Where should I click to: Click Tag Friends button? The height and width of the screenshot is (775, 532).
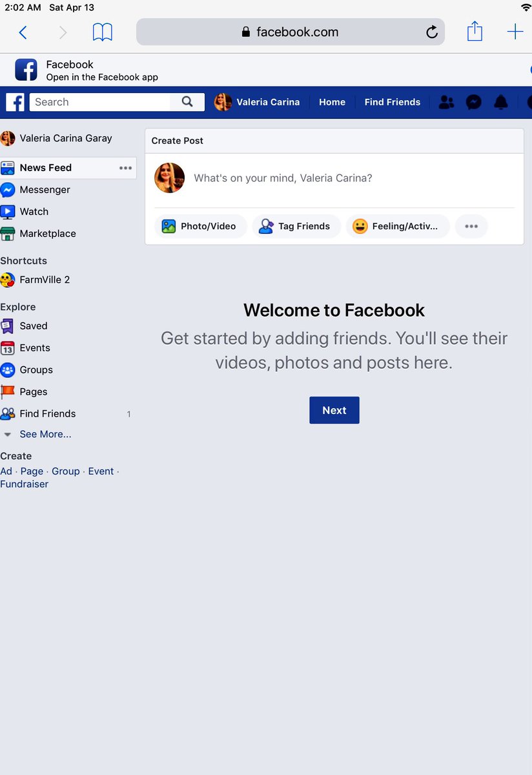(296, 226)
